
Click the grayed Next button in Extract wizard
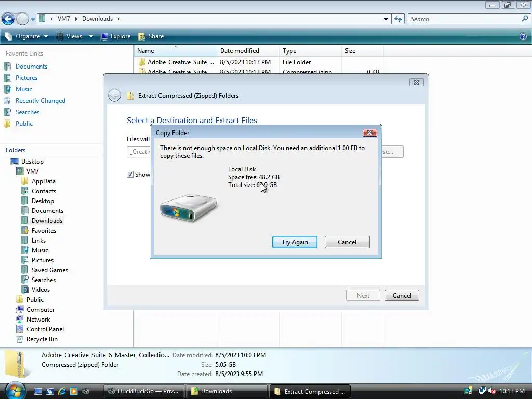[363, 295]
